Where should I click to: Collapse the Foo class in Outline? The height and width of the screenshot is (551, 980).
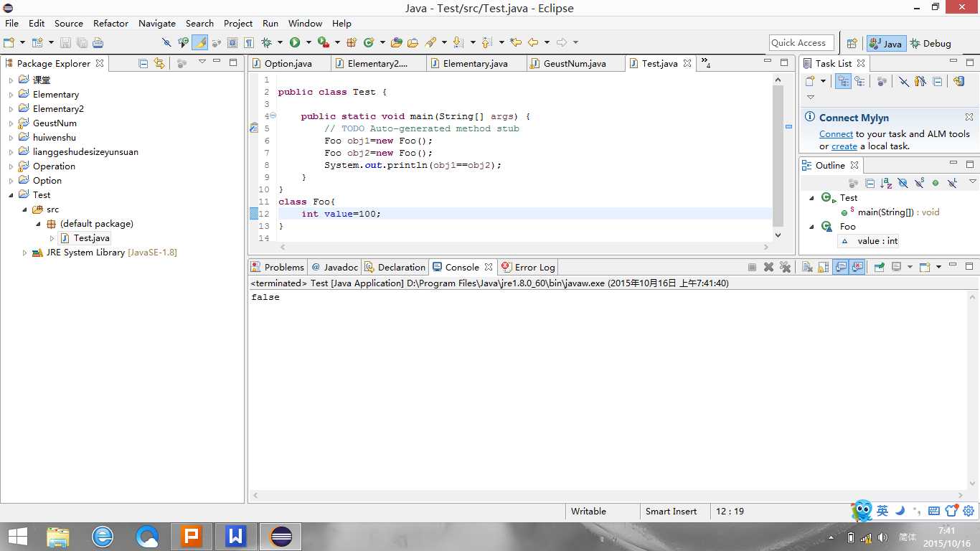click(x=812, y=227)
